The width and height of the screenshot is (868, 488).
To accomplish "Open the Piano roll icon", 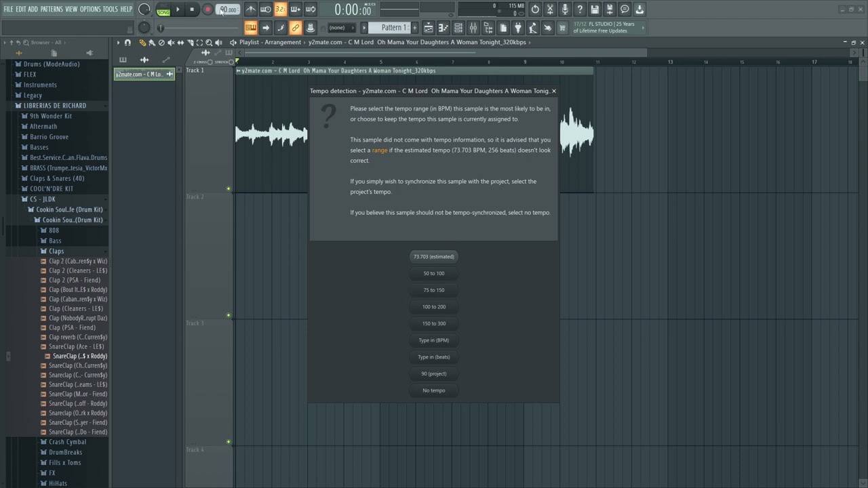I will (443, 28).
